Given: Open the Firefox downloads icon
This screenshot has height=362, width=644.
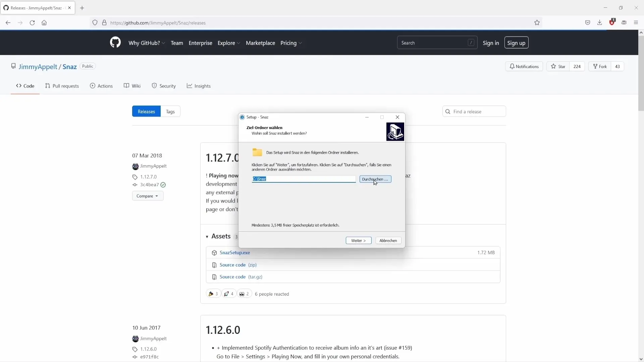Looking at the screenshot, I should pyautogui.click(x=600, y=22).
